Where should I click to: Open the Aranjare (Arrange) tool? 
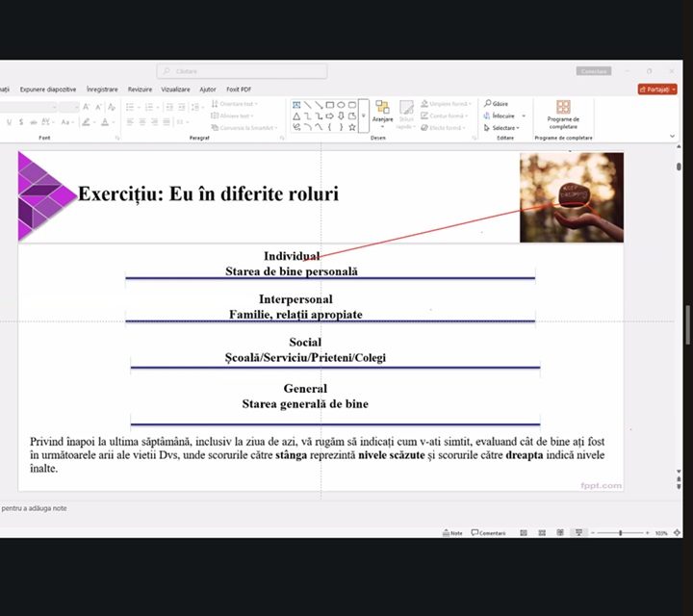coord(382,112)
